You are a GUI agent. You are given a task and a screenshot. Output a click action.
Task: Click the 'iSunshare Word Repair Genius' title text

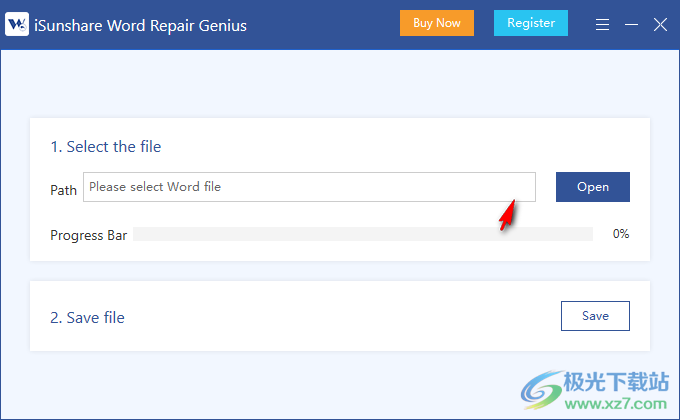coord(140,26)
